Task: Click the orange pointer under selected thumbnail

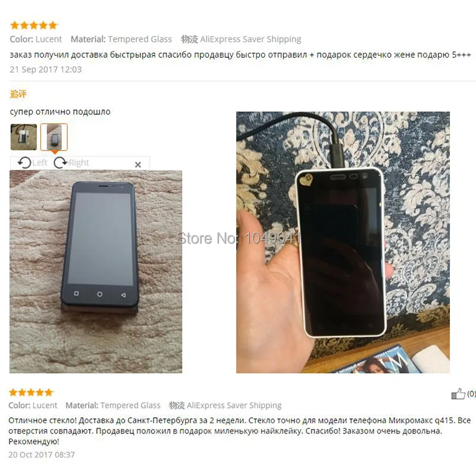Action: [x=54, y=152]
